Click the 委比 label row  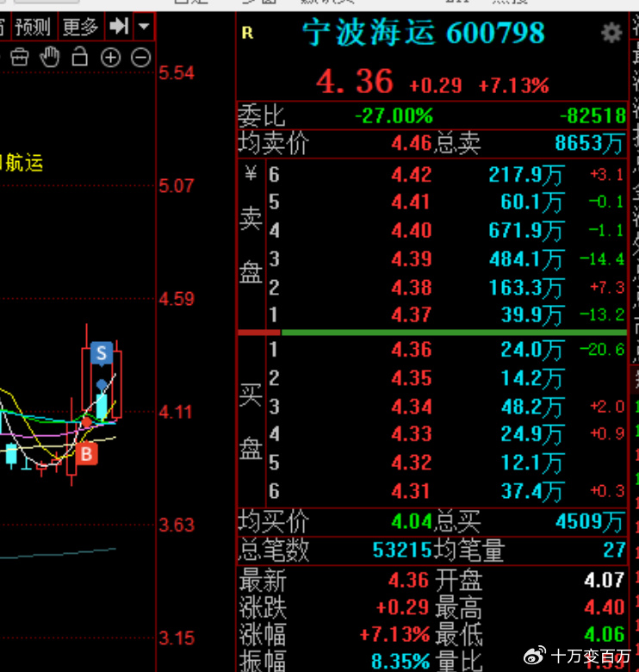pos(261,115)
